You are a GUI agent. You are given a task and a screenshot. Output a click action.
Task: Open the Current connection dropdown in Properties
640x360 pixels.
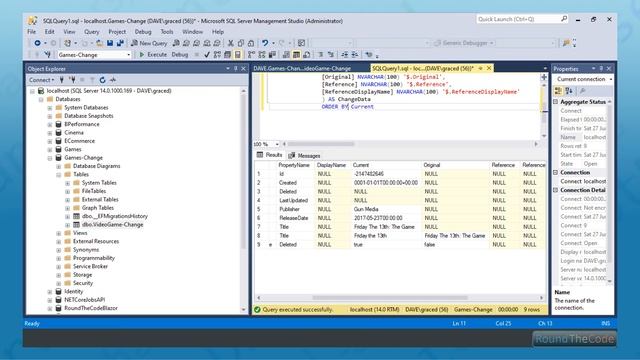611,79
